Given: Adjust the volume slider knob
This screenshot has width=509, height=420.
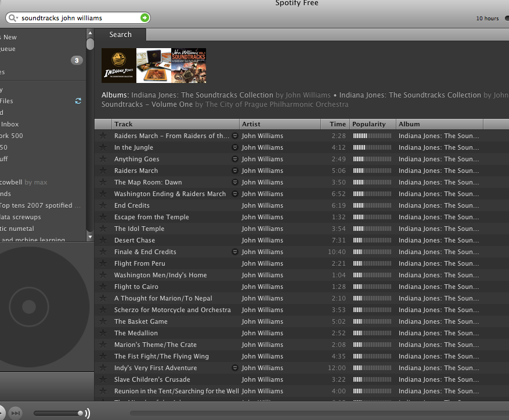Looking at the screenshot, I should pyautogui.click(x=80, y=413).
